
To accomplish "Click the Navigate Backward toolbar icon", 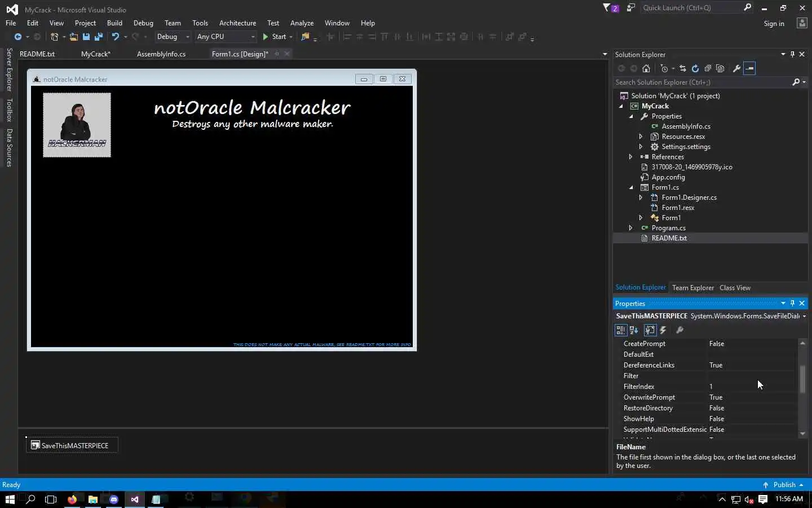I will click(18, 37).
